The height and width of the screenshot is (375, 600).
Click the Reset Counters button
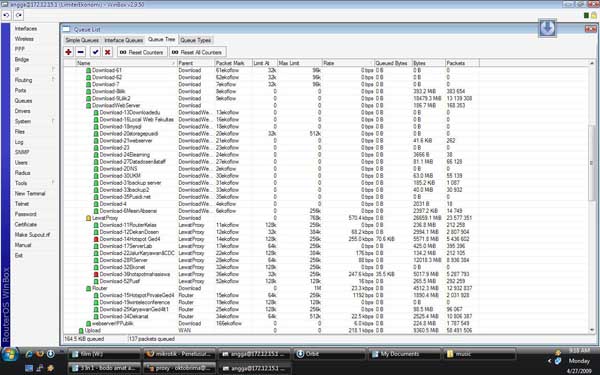click(x=142, y=52)
